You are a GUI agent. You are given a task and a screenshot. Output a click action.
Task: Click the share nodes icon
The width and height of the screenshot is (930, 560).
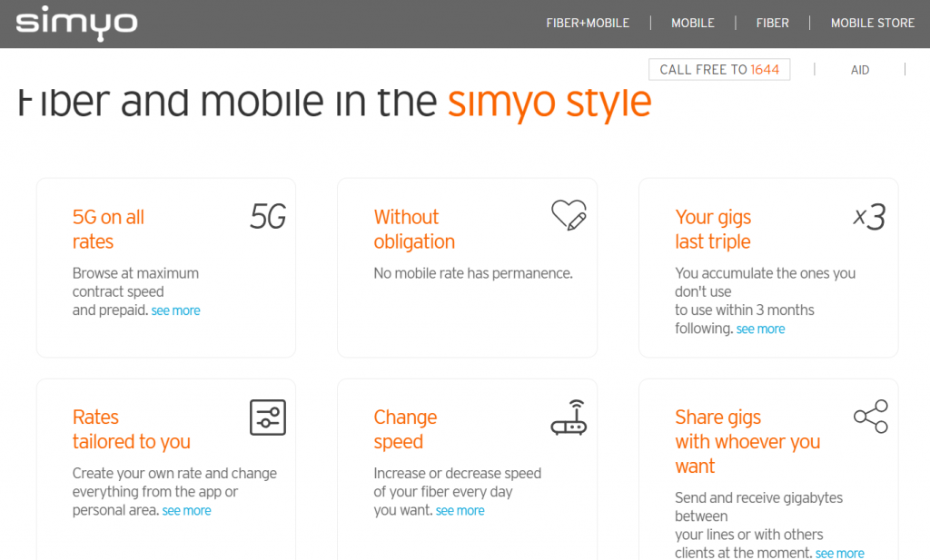(871, 417)
